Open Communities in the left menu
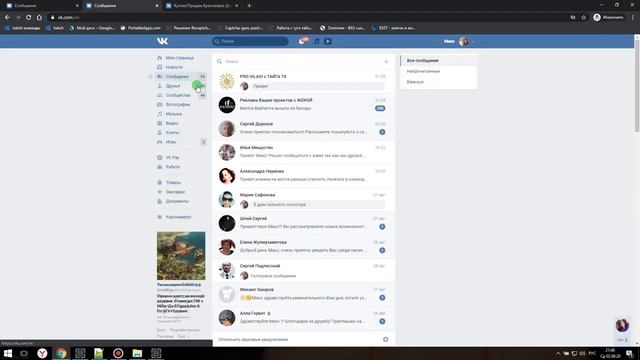Viewport: 640px width, 360px height. [x=178, y=95]
